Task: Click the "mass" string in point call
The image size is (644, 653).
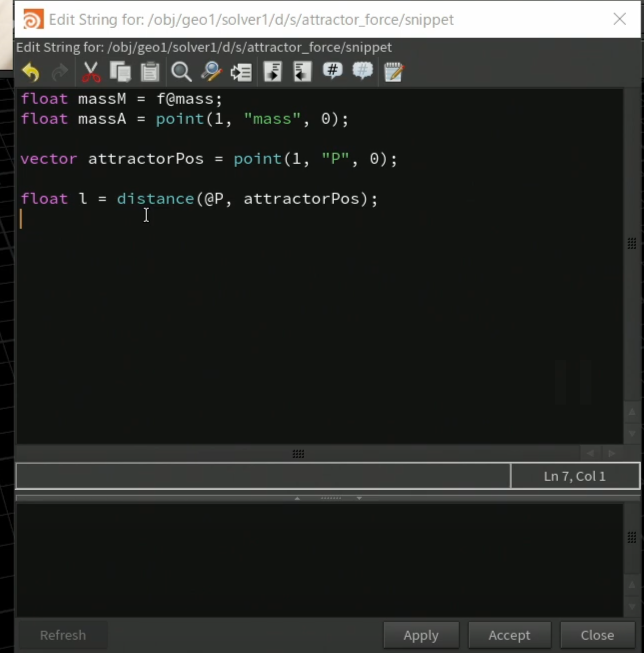Action: [x=272, y=119]
